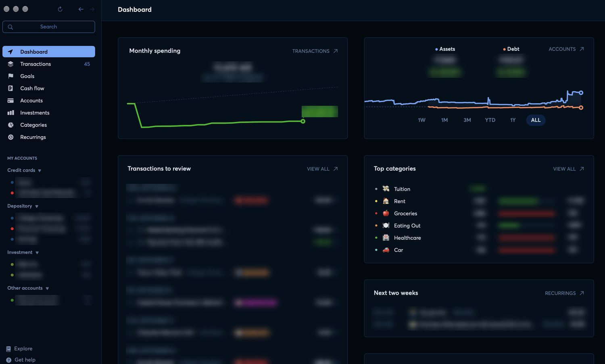Click the Get help question mark icon
Viewport: 605px width, 364px height.
pos(8,360)
